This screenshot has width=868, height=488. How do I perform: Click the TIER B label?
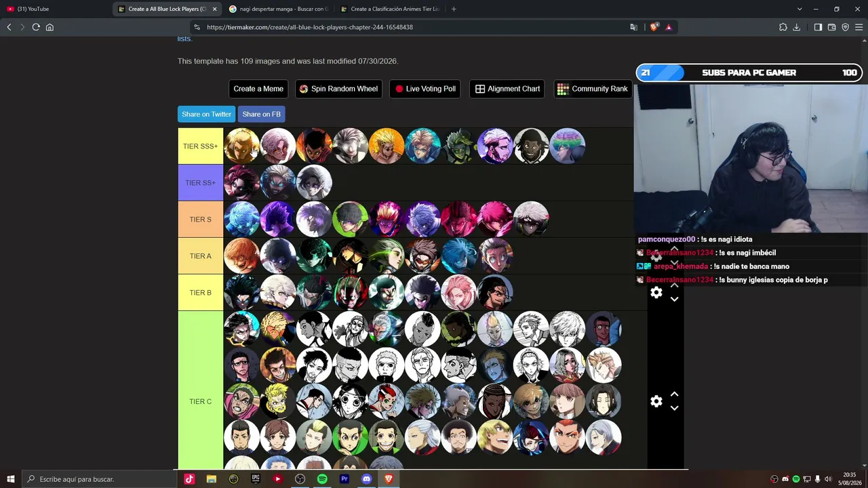(201, 292)
